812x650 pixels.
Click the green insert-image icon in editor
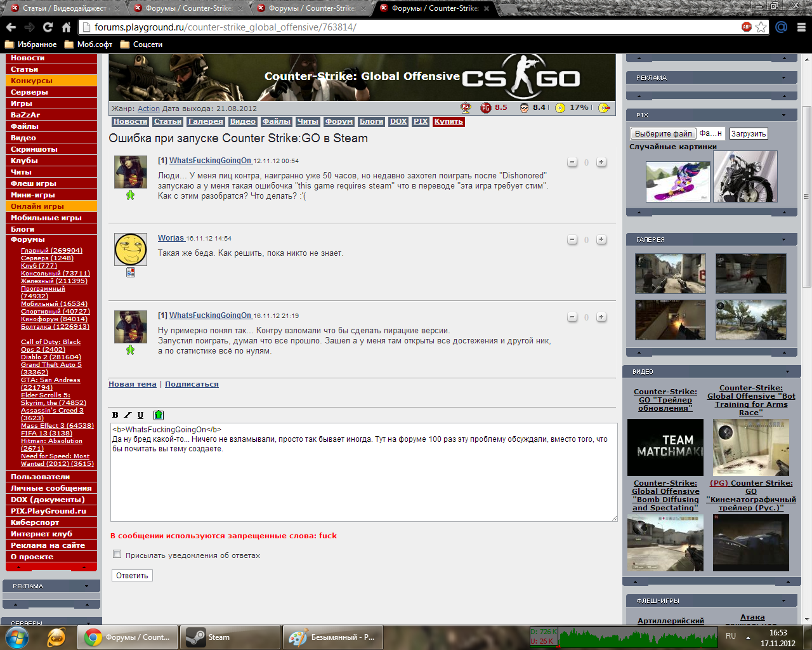pos(159,415)
